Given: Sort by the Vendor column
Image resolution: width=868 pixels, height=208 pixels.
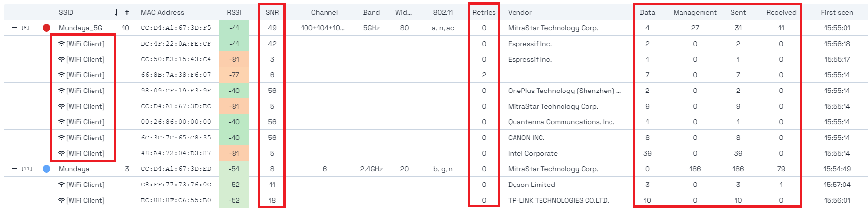Looking at the screenshot, I should click(x=520, y=12).
